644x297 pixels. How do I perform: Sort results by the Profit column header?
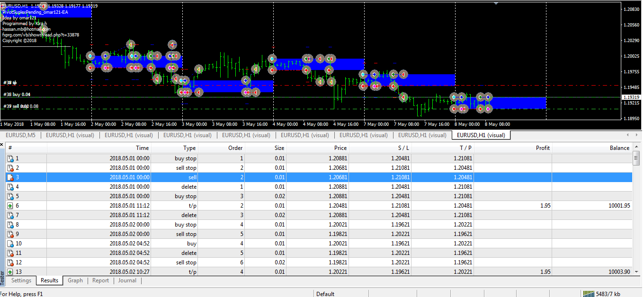pos(542,148)
